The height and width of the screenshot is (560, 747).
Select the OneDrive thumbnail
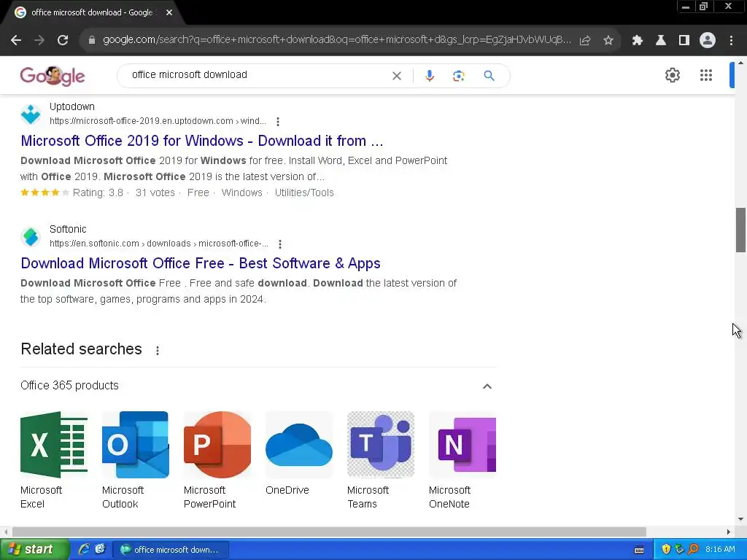pos(298,445)
